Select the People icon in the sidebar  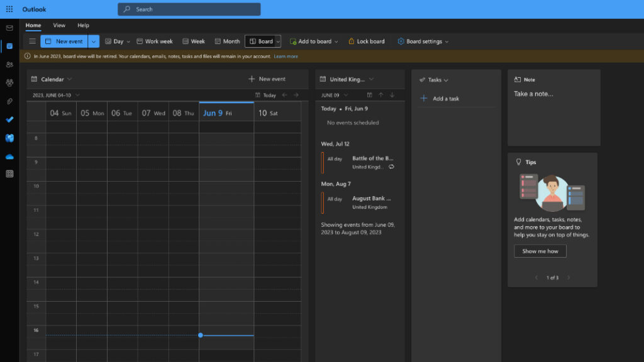[9, 65]
